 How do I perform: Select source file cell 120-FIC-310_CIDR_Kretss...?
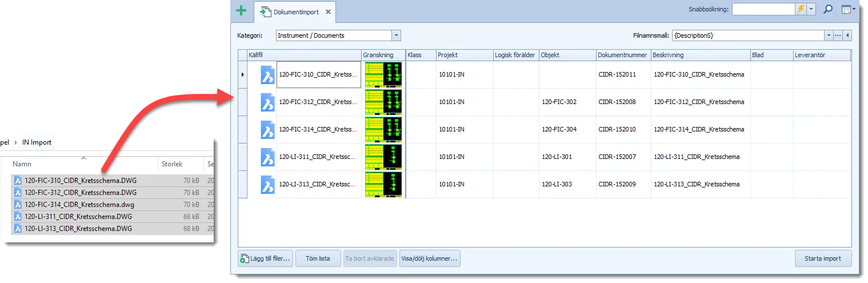[x=319, y=75]
